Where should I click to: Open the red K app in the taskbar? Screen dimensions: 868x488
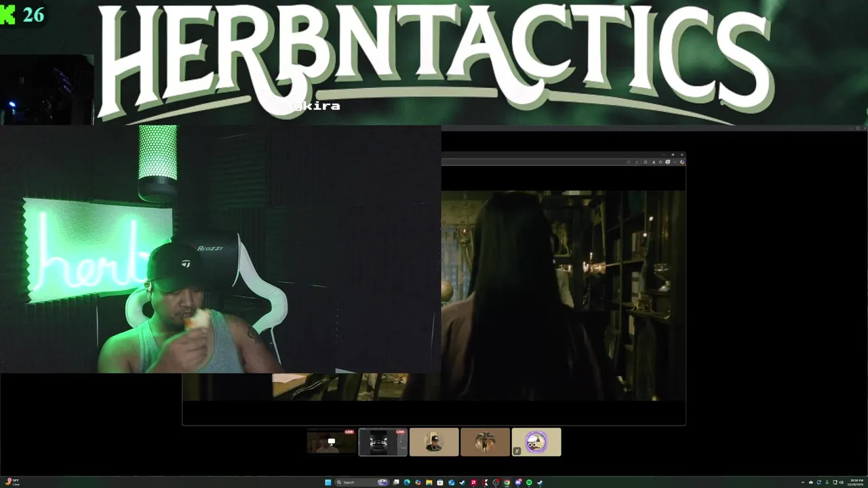coord(485,483)
